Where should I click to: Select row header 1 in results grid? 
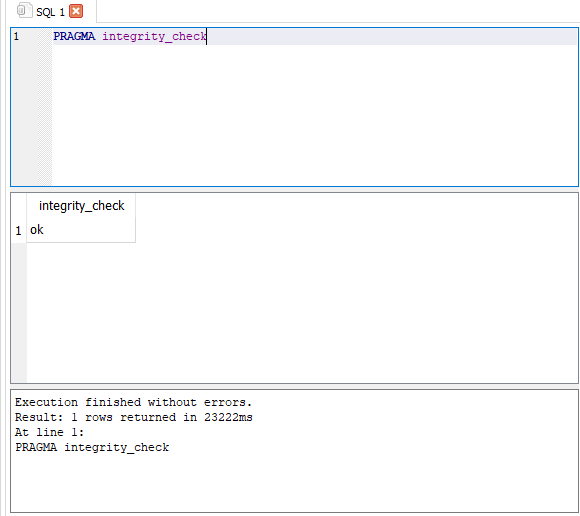18,230
